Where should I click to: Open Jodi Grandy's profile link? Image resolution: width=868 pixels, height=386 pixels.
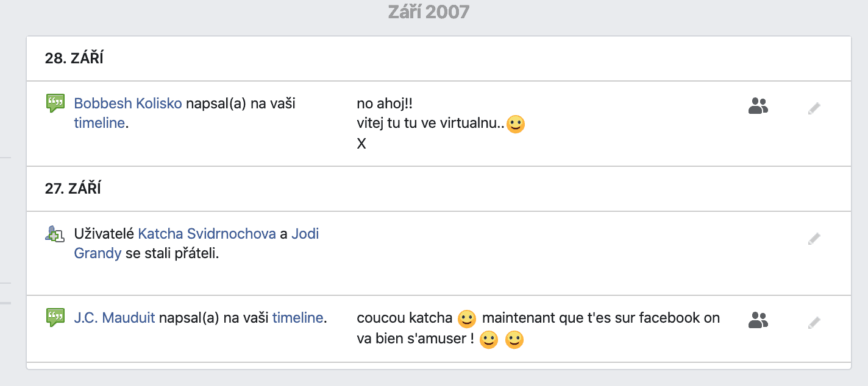[196, 244]
